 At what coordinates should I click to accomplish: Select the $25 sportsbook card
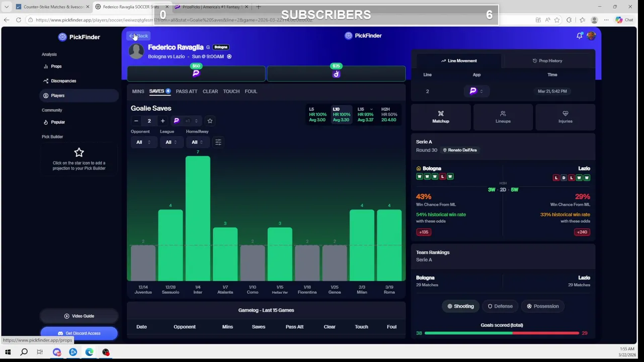click(336, 73)
